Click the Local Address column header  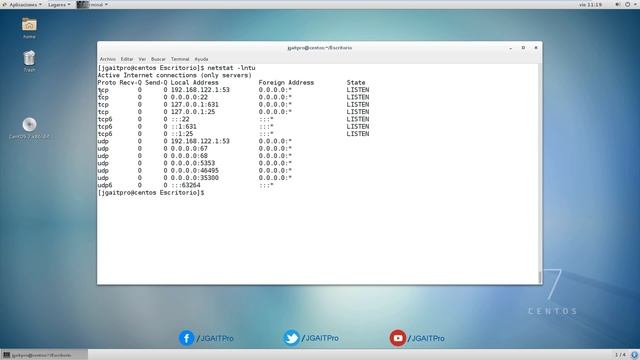195,82
